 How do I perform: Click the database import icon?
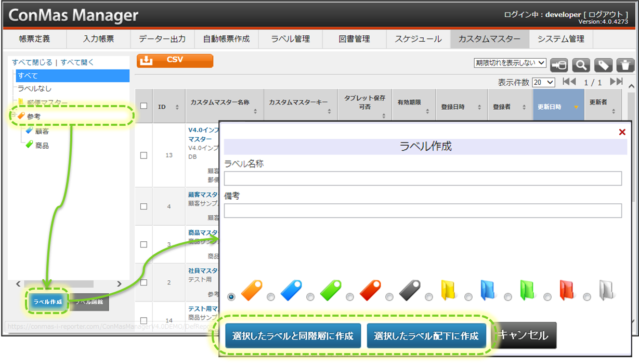(559, 64)
